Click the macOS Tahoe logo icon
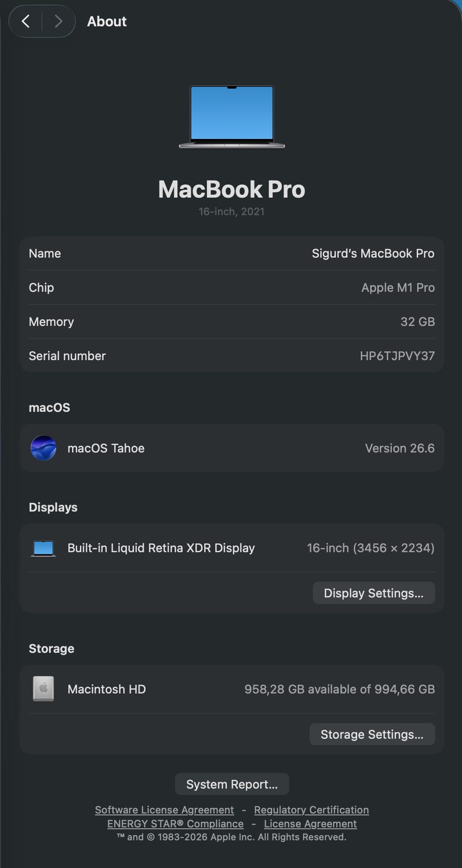 pyautogui.click(x=43, y=448)
